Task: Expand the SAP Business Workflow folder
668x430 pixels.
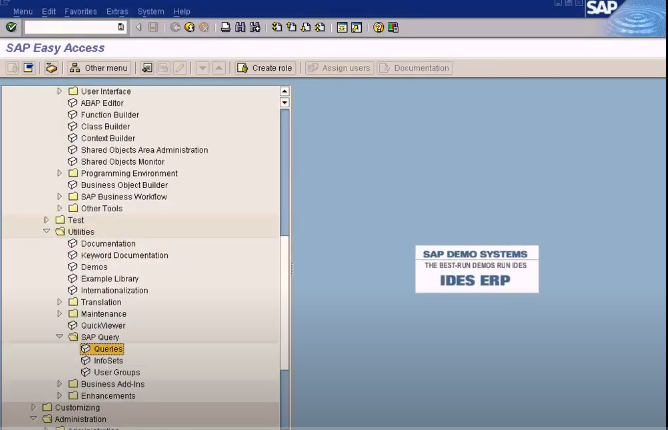Action: (x=60, y=196)
